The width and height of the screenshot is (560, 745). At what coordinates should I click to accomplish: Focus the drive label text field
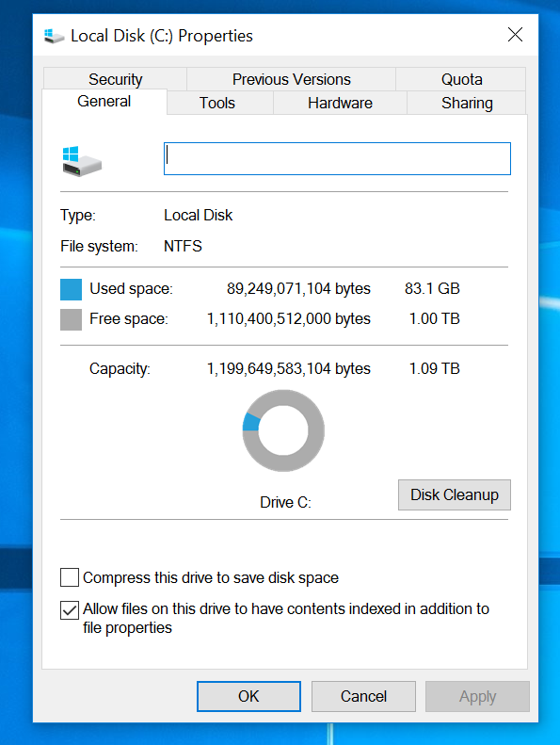click(x=337, y=158)
